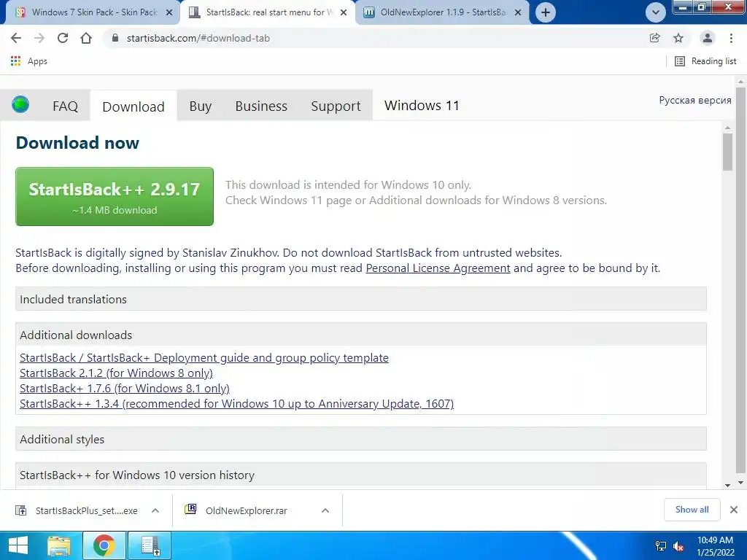Close the Windows 7 Skin Pack tab
Screen dimensions: 747x560
coord(169,12)
